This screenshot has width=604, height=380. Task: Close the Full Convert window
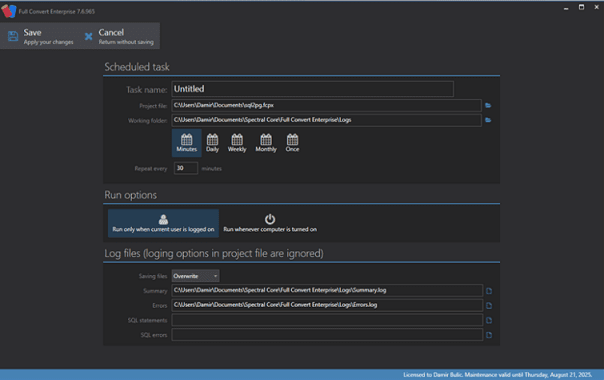pos(596,7)
